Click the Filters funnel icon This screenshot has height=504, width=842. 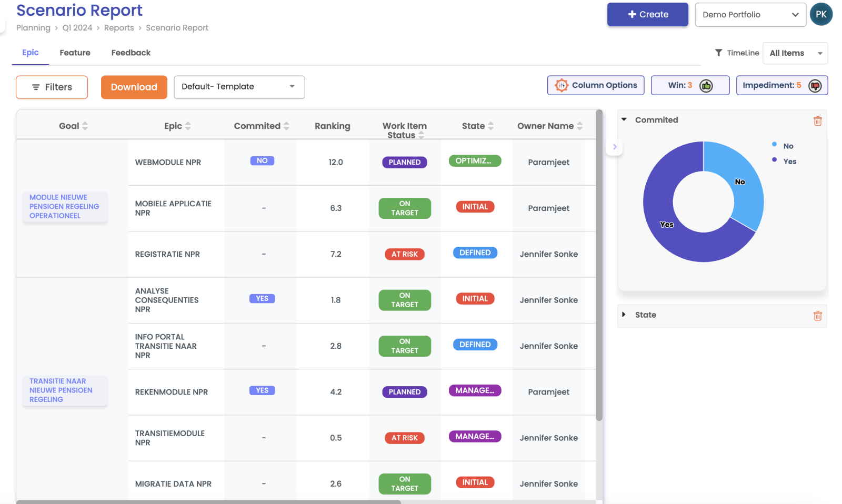[x=36, y=87]
